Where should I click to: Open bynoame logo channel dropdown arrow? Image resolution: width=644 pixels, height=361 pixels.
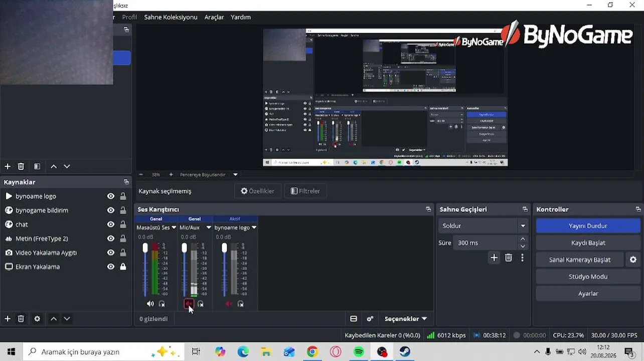pyautogui.click(x=254, y=228)
